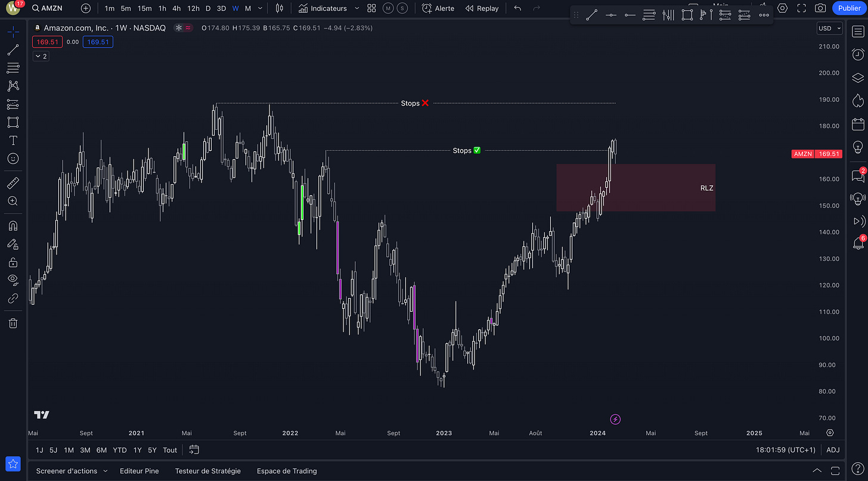
Task: Open the user profile avatar menu
Action: (x=13, y=8)
